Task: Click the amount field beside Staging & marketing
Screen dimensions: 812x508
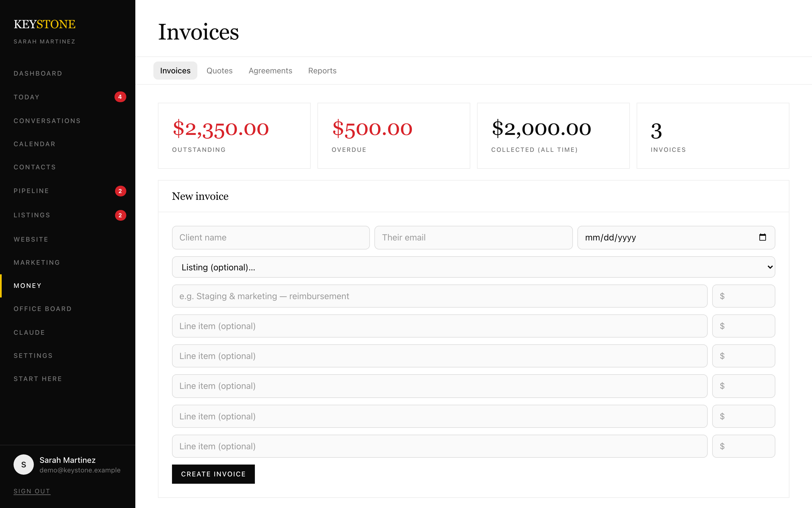Action: pos(743,296)
